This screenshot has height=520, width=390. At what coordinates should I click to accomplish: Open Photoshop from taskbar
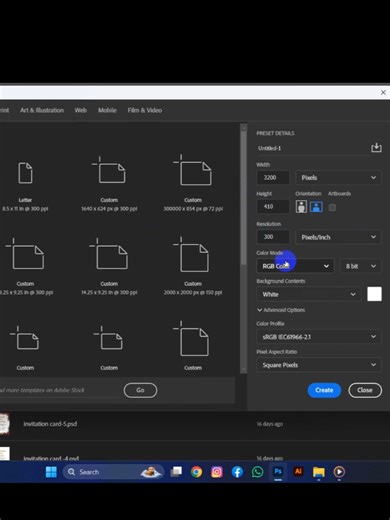tap(278, 472)
